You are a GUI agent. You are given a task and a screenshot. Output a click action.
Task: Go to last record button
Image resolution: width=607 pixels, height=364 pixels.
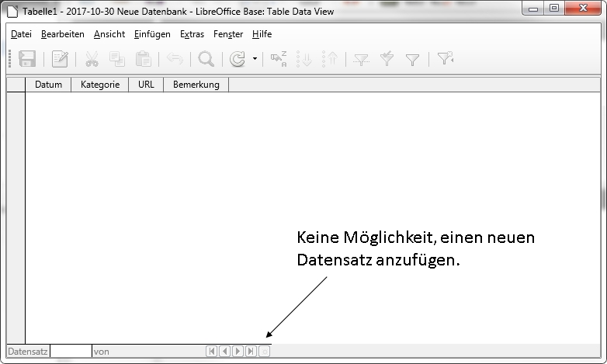click(251, 352)
